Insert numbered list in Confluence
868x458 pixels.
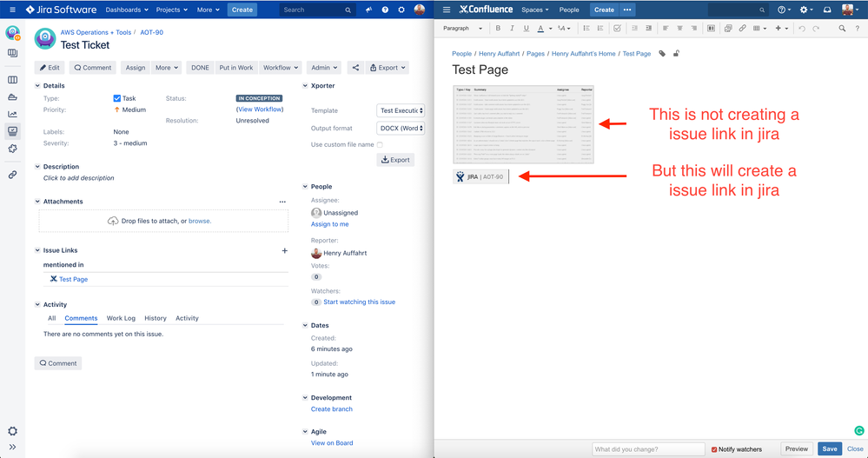tap(600, 28)
